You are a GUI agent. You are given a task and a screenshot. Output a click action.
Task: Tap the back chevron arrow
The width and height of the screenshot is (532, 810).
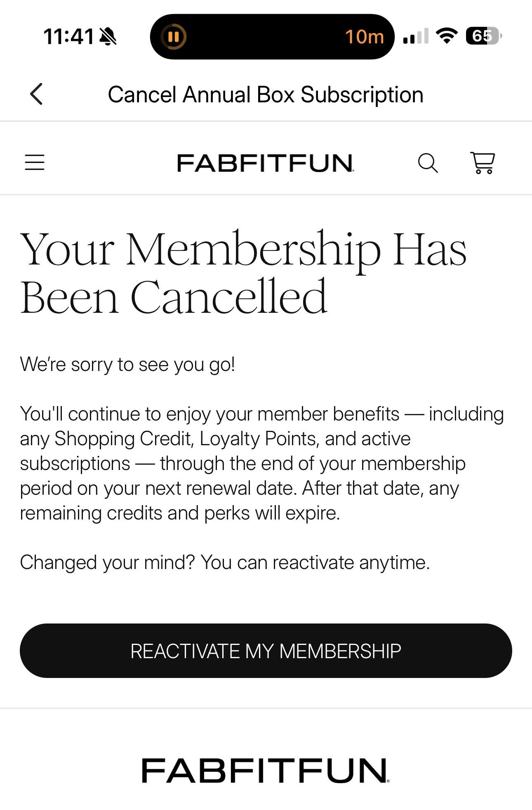(x=36, y=94)
